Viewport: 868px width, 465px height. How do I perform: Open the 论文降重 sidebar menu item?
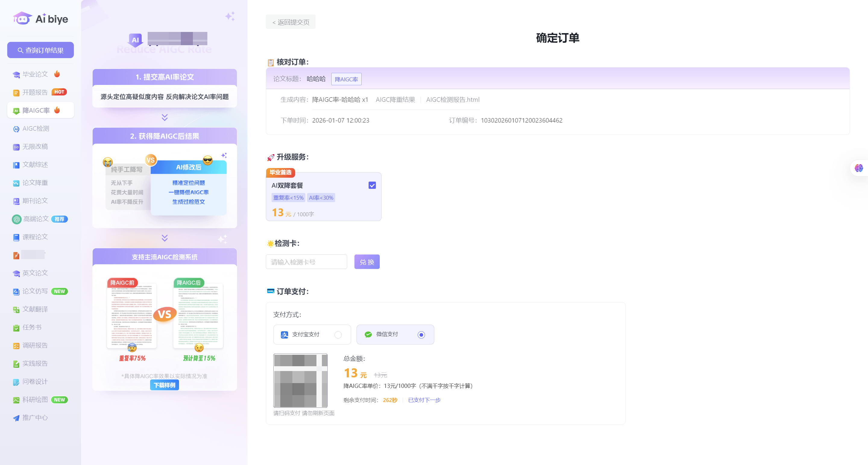35,183
